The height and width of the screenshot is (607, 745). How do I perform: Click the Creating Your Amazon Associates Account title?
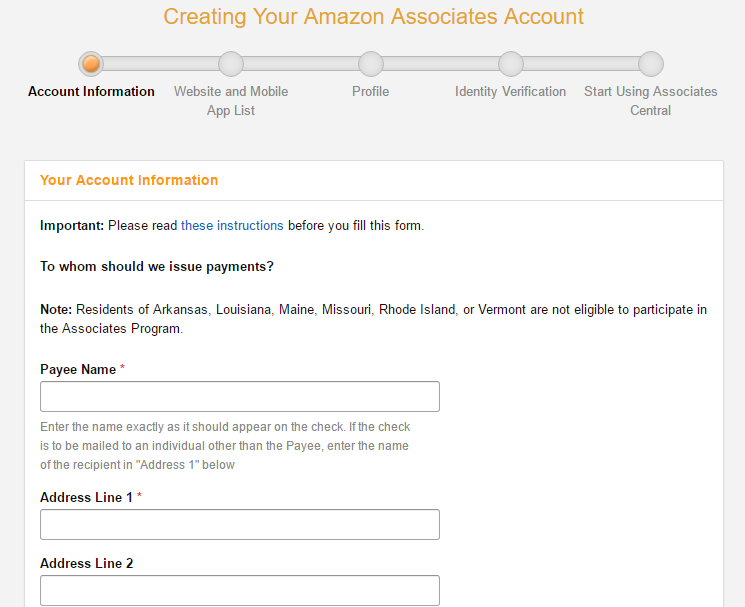tap(373, 17)
